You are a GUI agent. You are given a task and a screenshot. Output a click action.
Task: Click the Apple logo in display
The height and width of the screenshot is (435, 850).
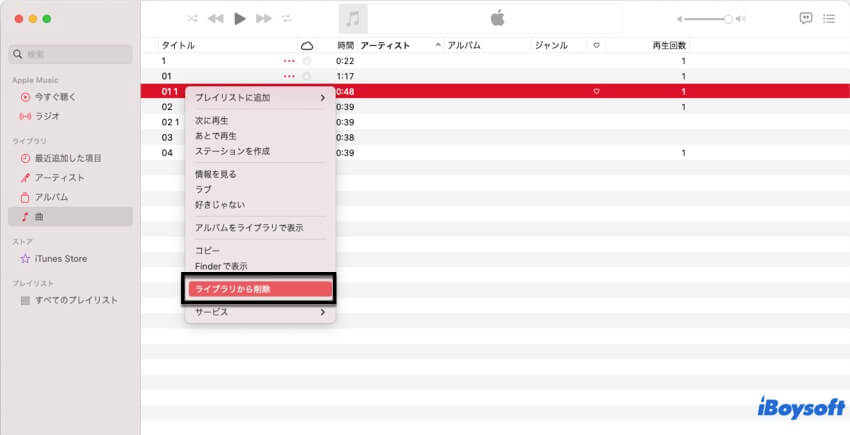pos(497,18)
